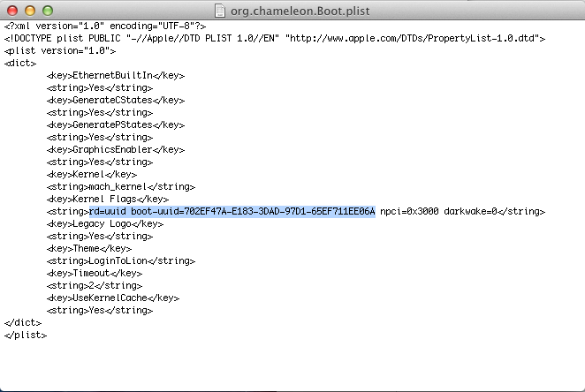Screen dimensions: 585x392
Task: Zoom the window with green button
Action: coord(48,11)
